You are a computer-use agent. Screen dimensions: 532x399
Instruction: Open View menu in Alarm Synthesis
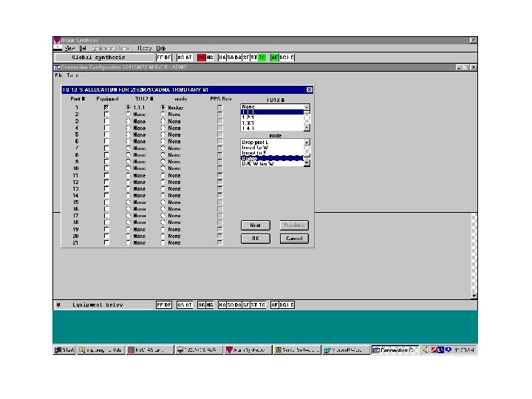click(69, 49)
